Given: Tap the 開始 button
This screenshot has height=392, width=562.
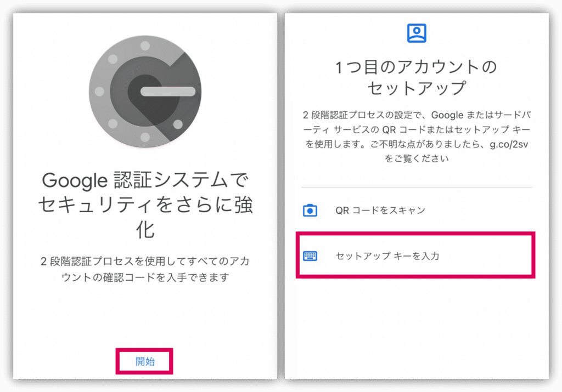Looking at the screenshot, I should coord(145,361).
